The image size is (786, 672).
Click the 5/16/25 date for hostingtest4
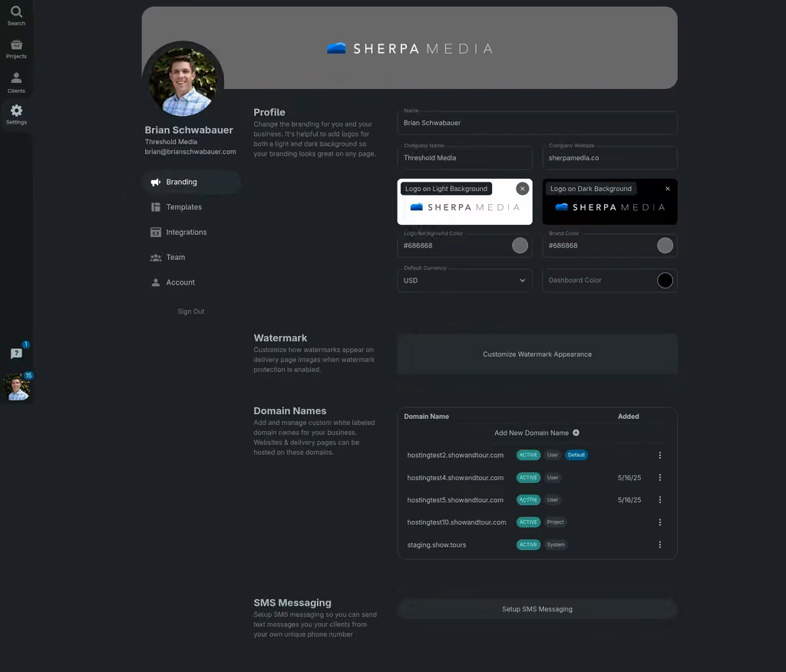tap(629, 478)
